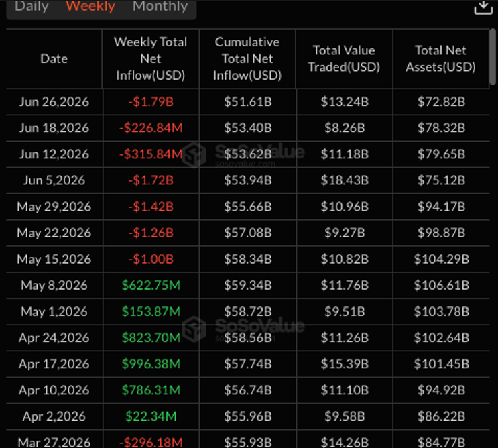Click Total Net Assets(USD) header
Image resolution: width=498 pixels, height=448 pixels.
pyautogui.click(x=440, y=59)
